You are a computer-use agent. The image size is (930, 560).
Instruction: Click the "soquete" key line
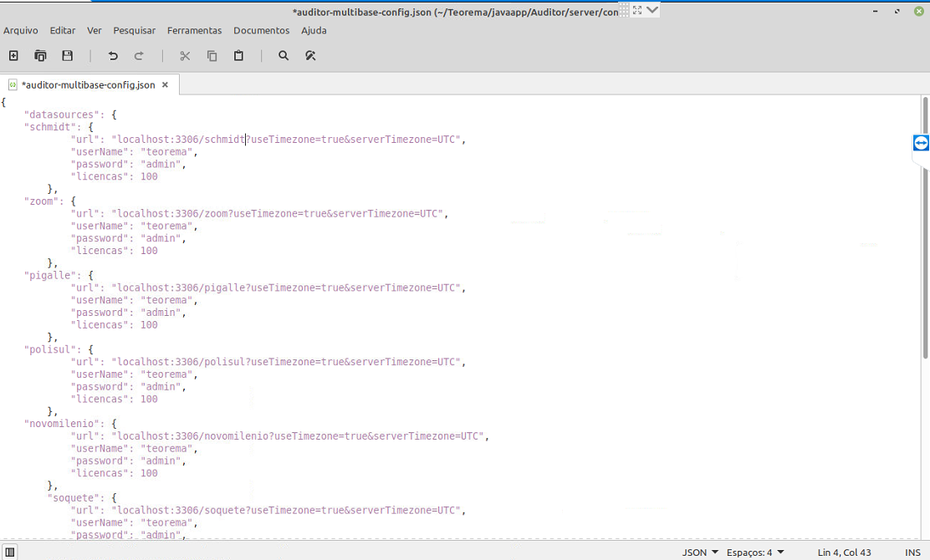click(x=82, y=498)
